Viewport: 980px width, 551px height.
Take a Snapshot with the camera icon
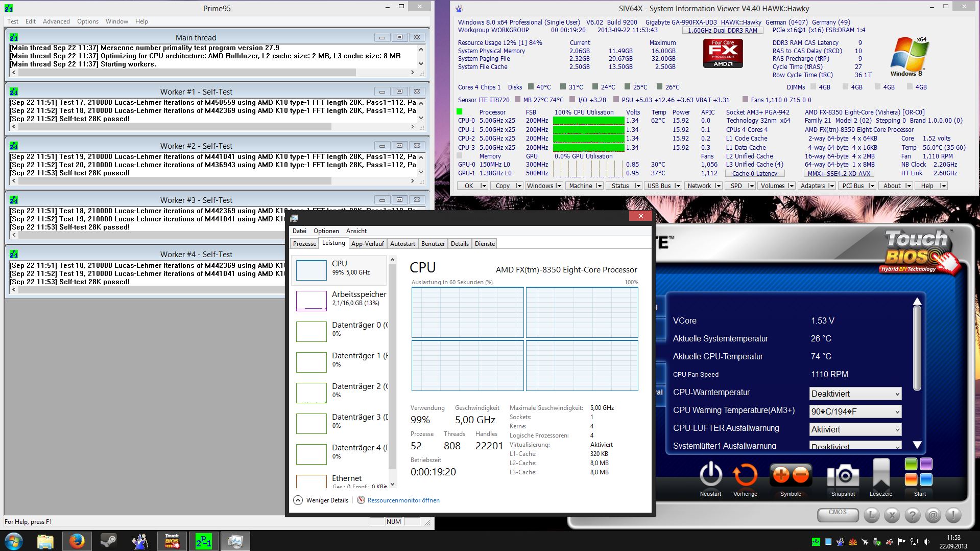coord(843,476)
